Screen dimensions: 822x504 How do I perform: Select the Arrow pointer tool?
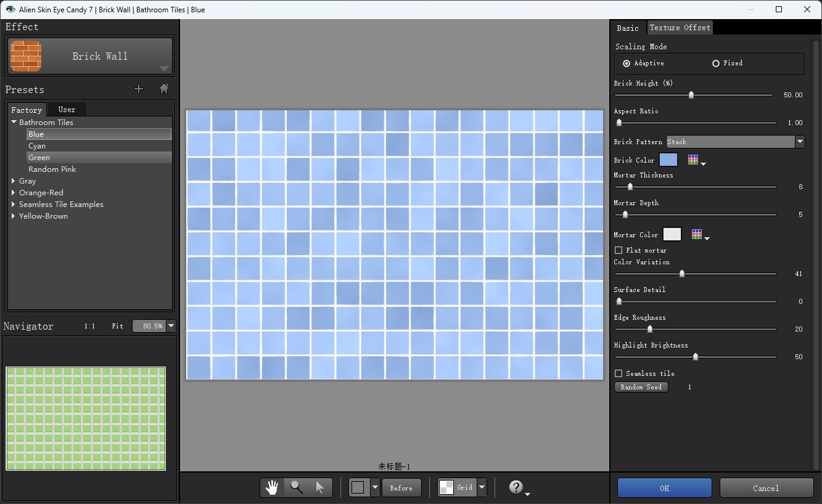pos(319,487)
